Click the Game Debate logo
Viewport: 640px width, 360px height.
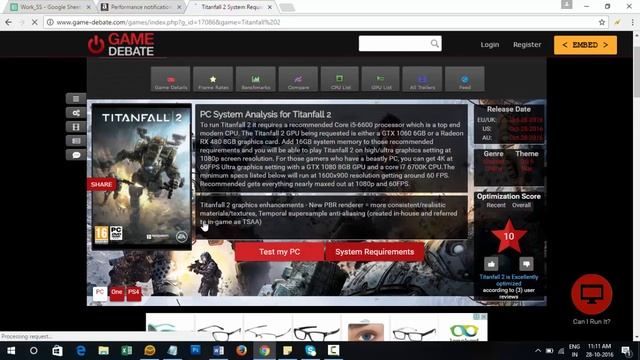tap(121, 44)
